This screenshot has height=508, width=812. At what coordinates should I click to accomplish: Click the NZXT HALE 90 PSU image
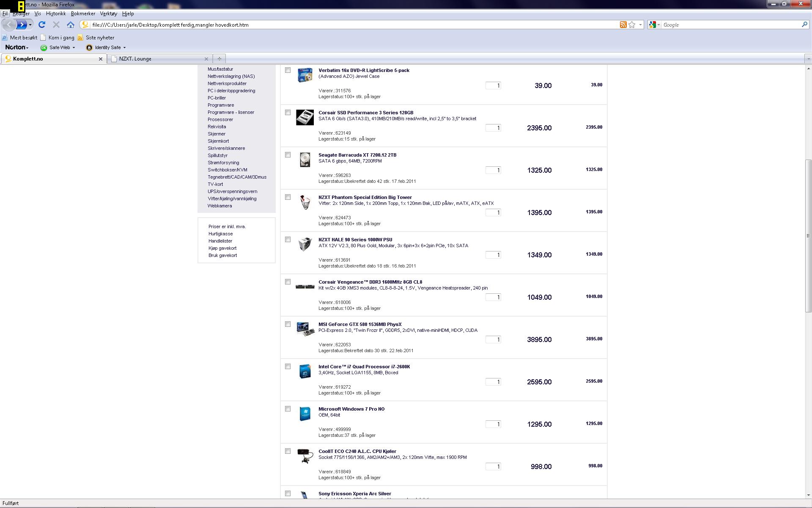304,244
